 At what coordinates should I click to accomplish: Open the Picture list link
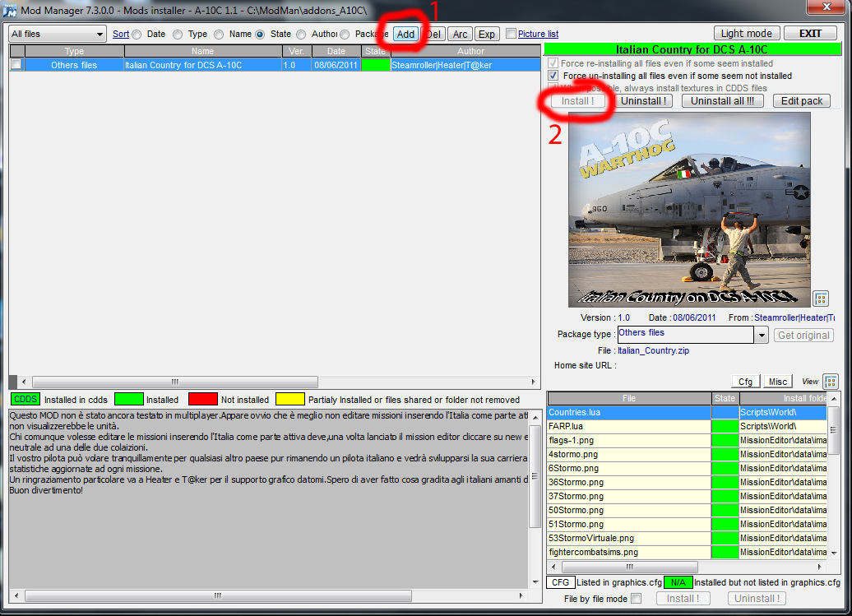(x=538, y=34)
